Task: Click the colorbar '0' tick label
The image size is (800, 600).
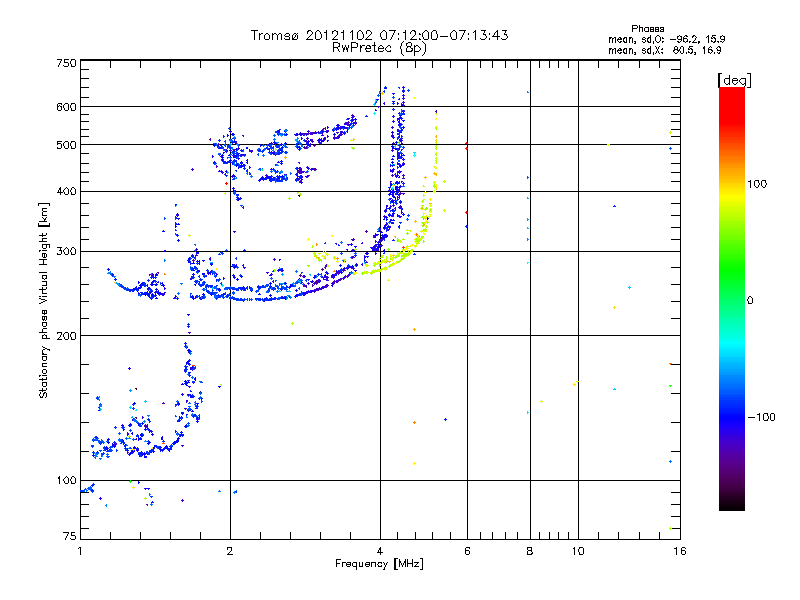Action: [x=750, y=300]
